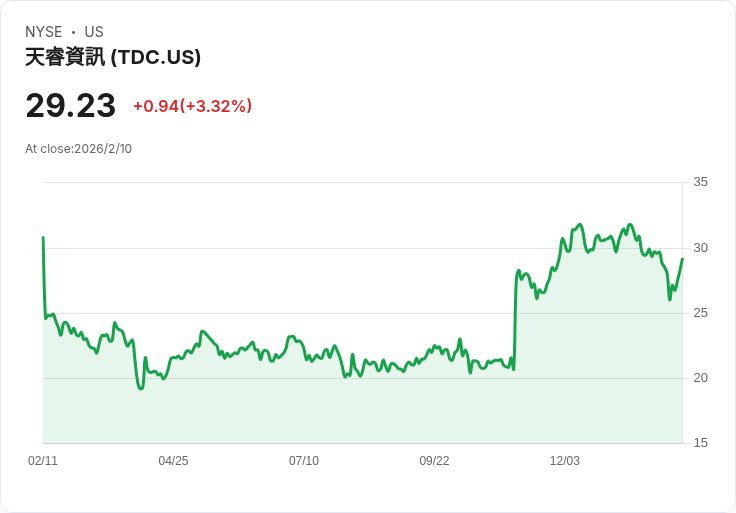Viewport: 736px width, 513px height.
Task: Click the 12/03 date label on axis
Action: click(x=565, y=461)
